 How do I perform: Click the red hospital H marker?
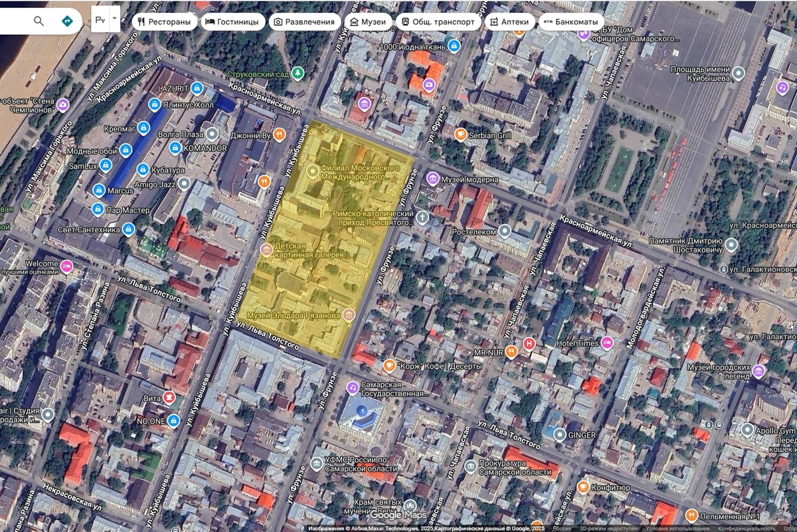click(x=529, y=343)
